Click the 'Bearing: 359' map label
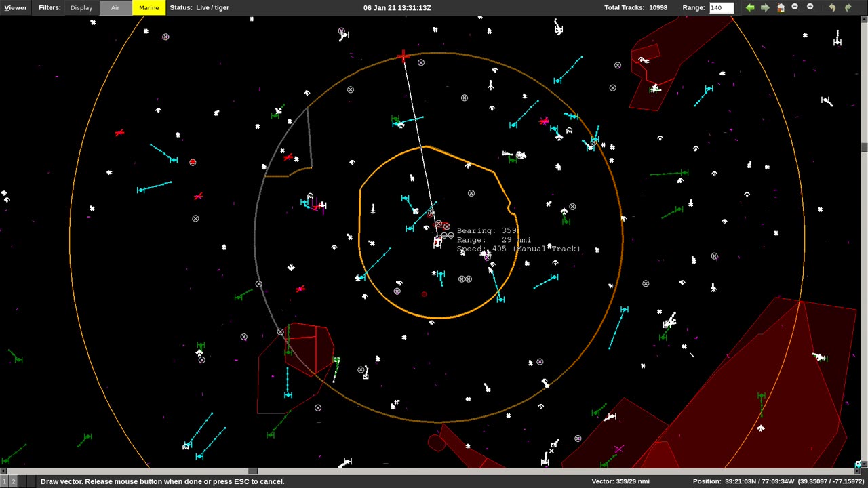This screenshot has height=488, width=868. point(487,231)
